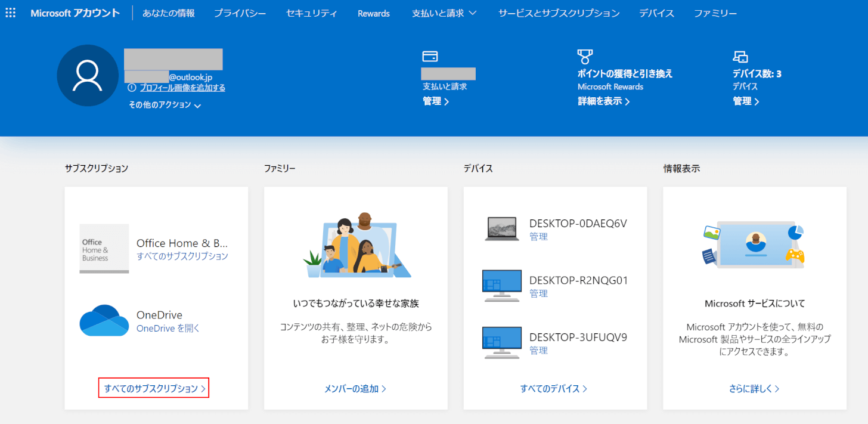This screenshot has height=424, width=868.
Task: Click the profile avatar icon
Action: (88, 76)
